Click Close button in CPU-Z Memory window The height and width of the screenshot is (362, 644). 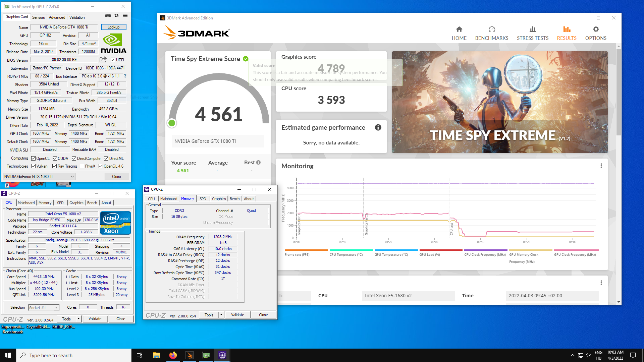tap(263, 315)
